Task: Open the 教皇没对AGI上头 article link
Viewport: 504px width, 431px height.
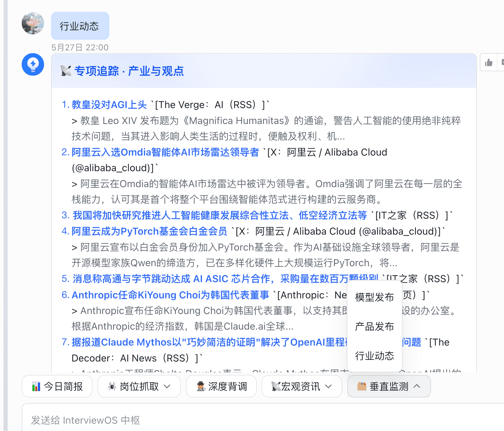Action: [109, 105]
